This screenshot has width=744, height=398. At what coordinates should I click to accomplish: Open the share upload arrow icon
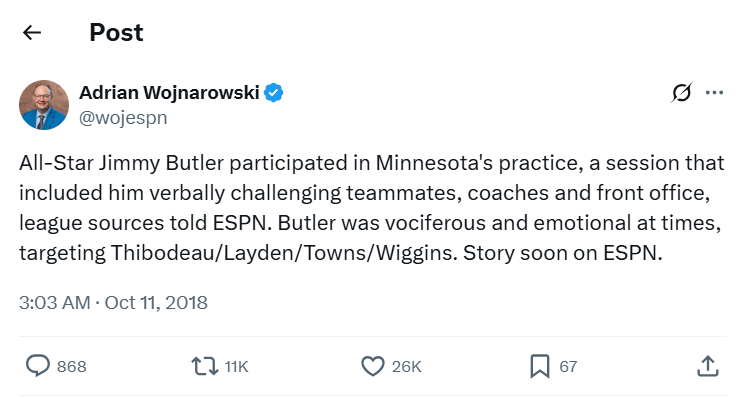(707, 366)
